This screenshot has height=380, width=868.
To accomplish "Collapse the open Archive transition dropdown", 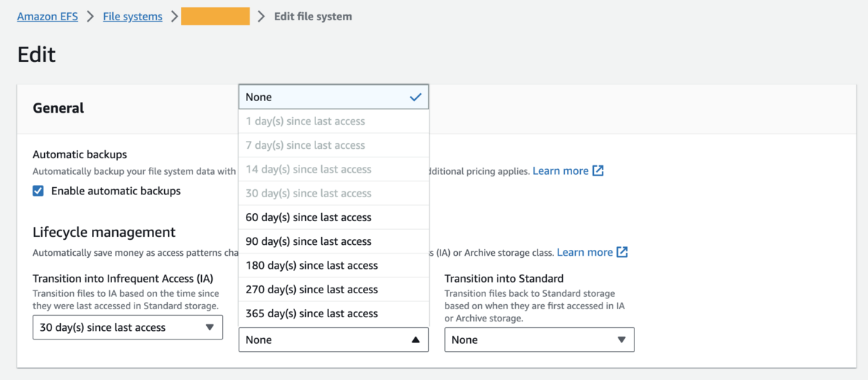I will click(333, 340).
